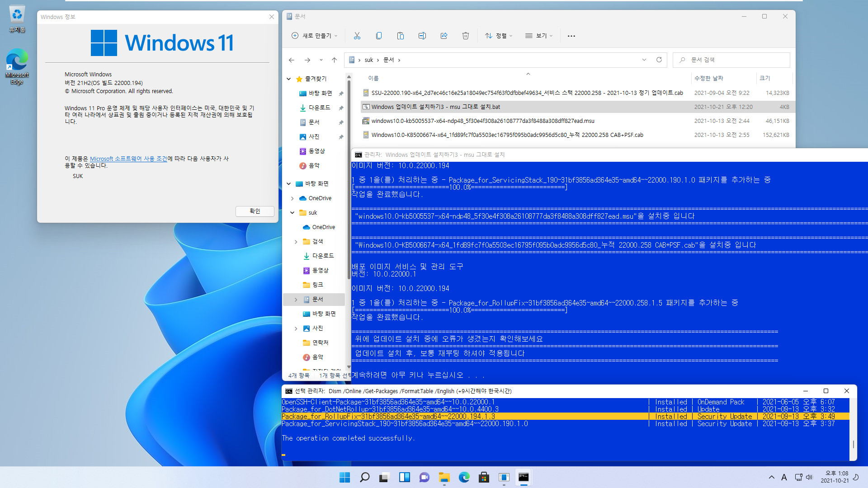Open the 정렬 sort dropdown

499,36
